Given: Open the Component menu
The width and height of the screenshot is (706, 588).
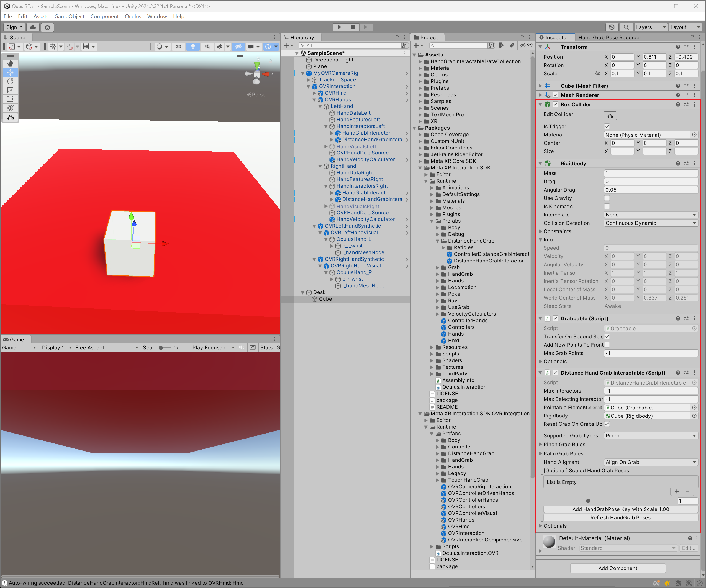Looking at the screenshot, I should point(104,16).
